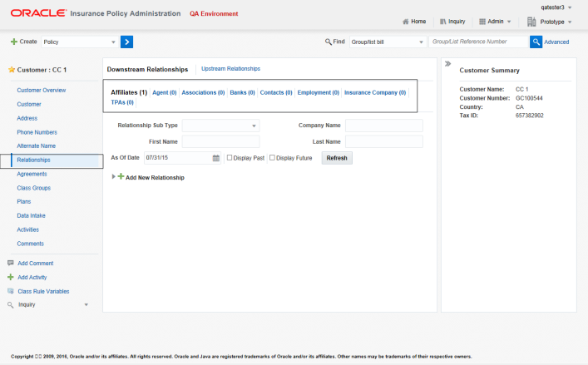Open Activities in sidebar
The image size is (588, 365).
pos(27,229)
